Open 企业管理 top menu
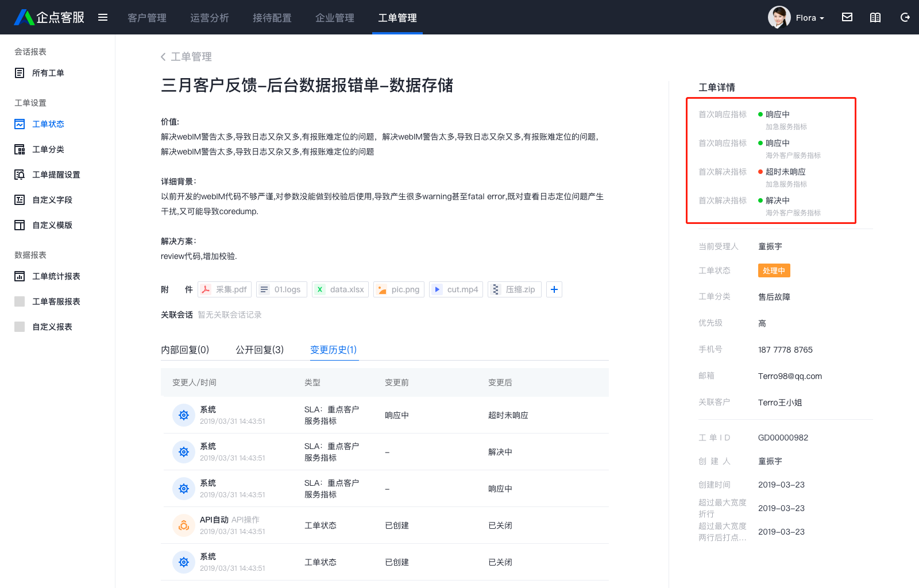Screen dimensions: 919x588 click(x=335, y=18)
